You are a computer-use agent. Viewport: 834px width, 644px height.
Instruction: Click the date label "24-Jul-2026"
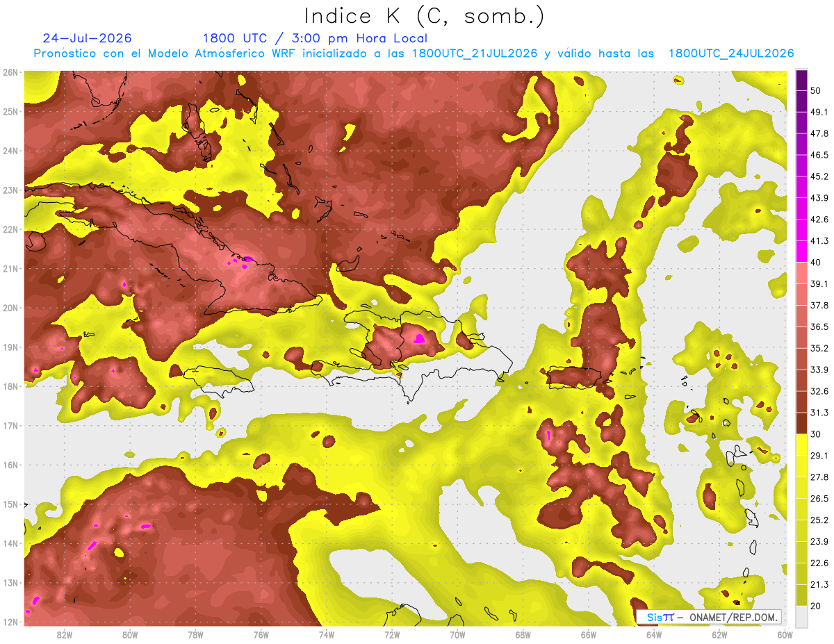(87, 38)
